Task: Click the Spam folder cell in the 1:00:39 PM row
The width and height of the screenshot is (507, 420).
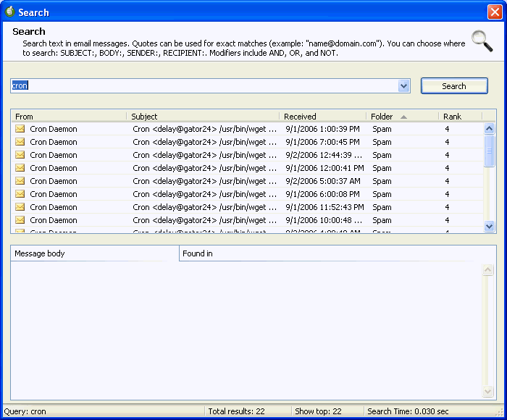Action: (x=382, y=129)
